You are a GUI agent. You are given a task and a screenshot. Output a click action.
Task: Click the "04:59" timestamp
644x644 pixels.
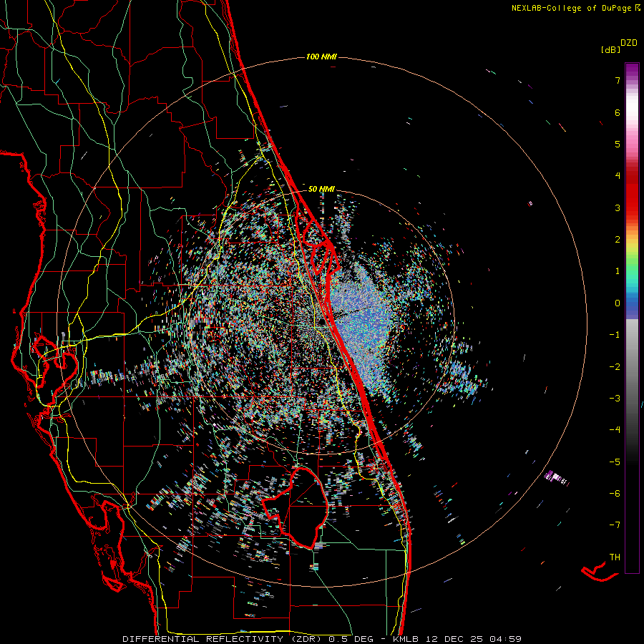point(505,639)
